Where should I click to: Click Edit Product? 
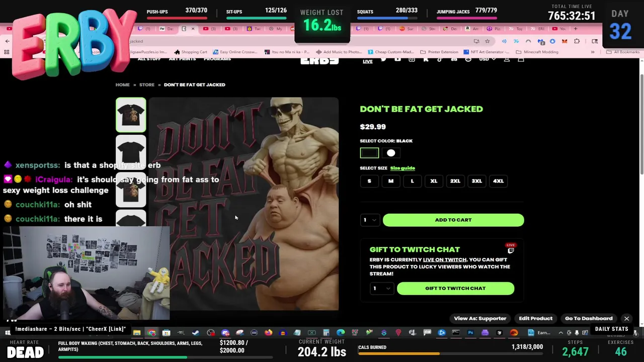(536, 318)
